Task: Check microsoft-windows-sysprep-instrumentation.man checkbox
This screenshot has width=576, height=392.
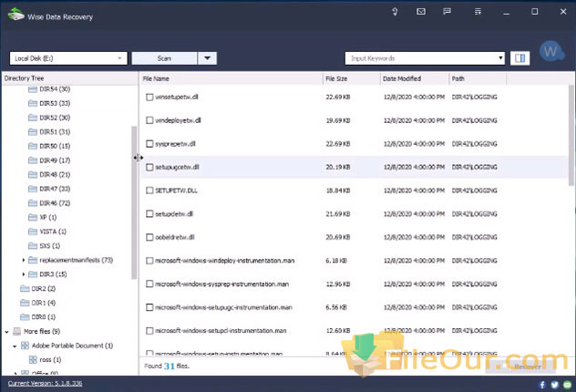Action: point(149,284)
